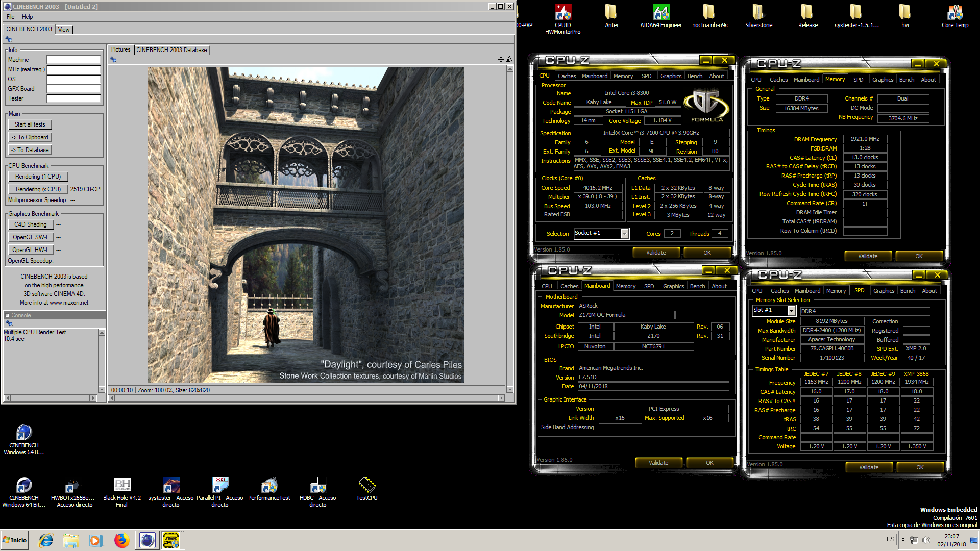Select the ASRock Formula taskbar icon

click(171, 540)
